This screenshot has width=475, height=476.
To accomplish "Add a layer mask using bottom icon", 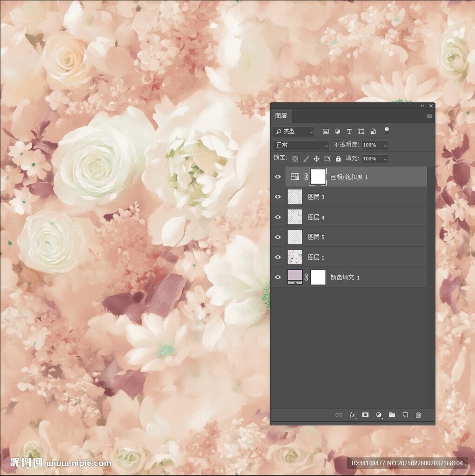I will (366, 415).
